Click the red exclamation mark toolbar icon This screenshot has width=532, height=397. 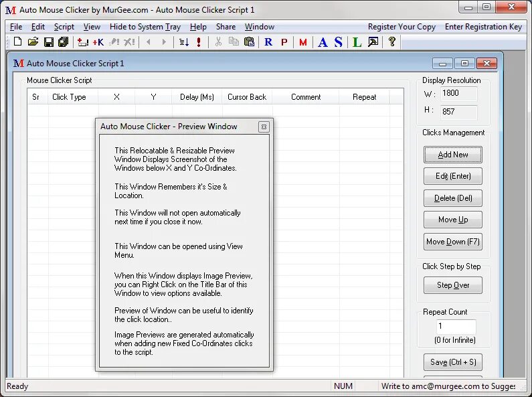pos(199,42)
